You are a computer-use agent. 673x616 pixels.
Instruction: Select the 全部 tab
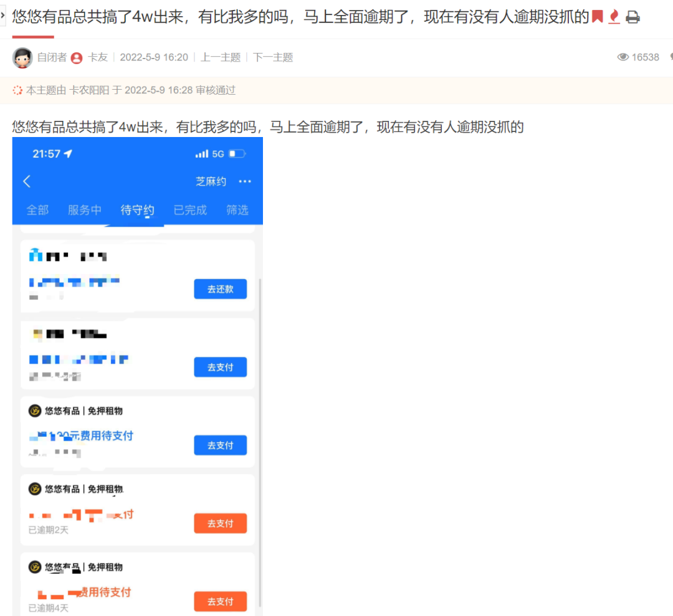click(x=37, y=210)
